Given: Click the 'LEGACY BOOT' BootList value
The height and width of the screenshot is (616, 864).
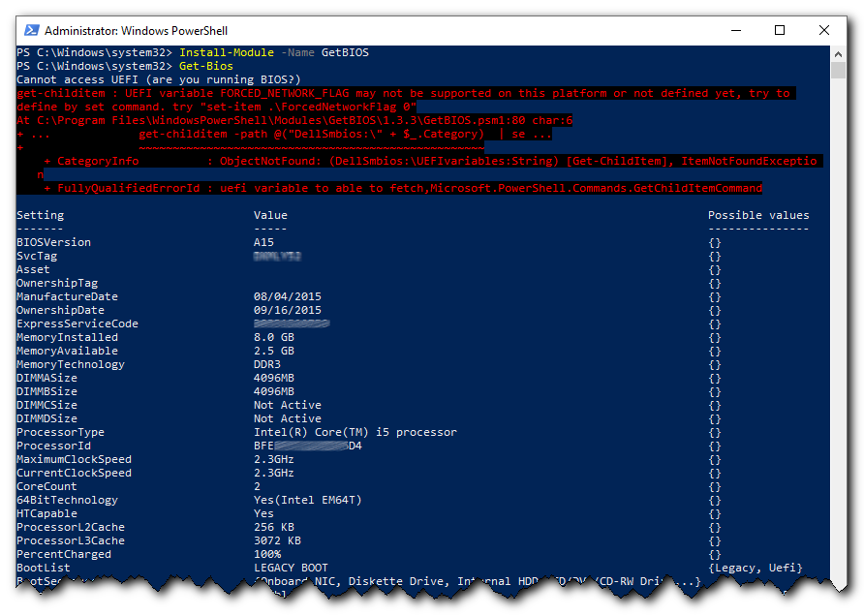Looking at the screenshot, I should click(291, 569).
